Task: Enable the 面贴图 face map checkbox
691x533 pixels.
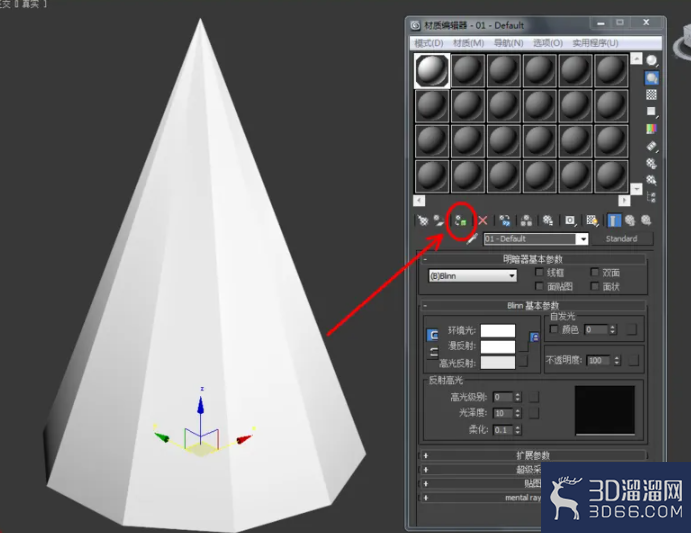Action: tap(539, 286)
